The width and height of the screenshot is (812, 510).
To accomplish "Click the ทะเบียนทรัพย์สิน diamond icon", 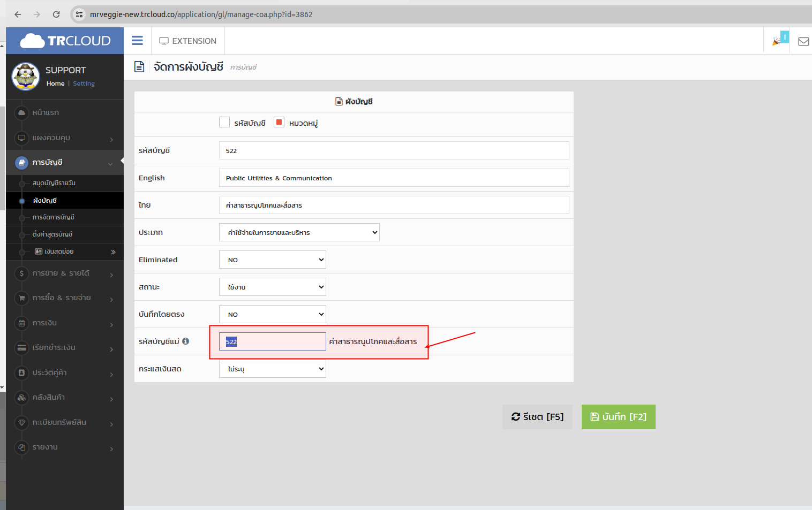I will tap(21, 423).
